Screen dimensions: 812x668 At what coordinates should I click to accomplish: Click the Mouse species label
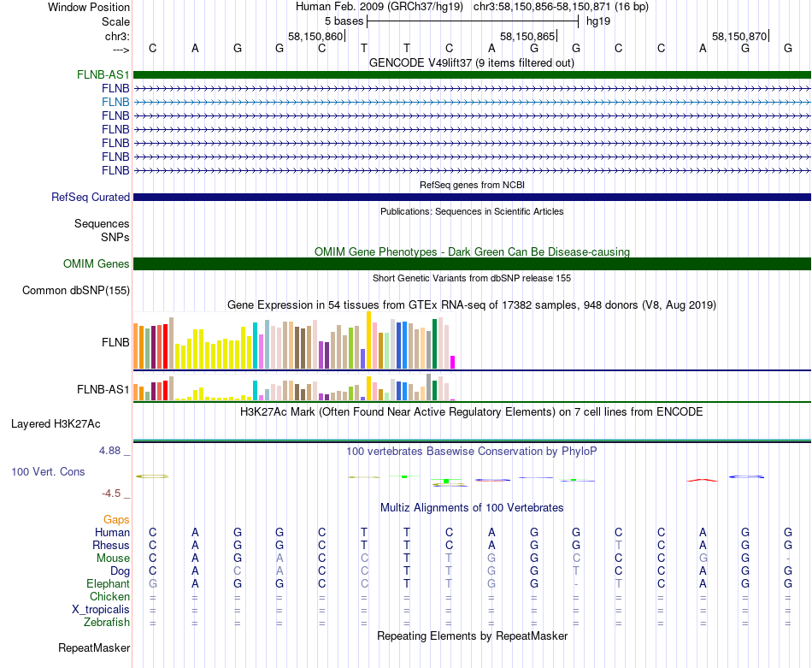tap(113, 559)
